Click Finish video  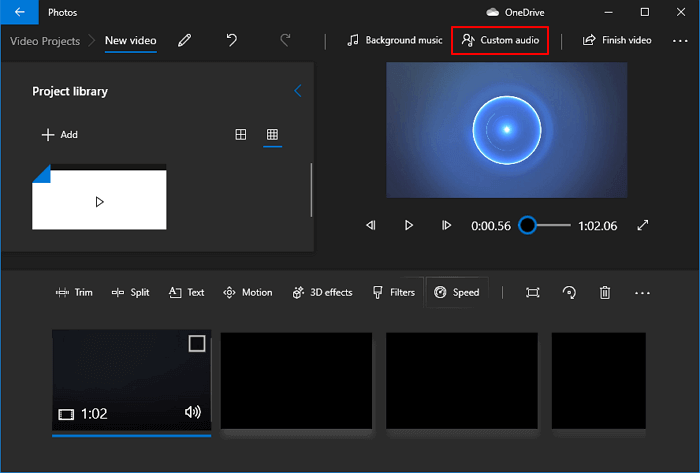pyautogui.click(x=617, y=41)
